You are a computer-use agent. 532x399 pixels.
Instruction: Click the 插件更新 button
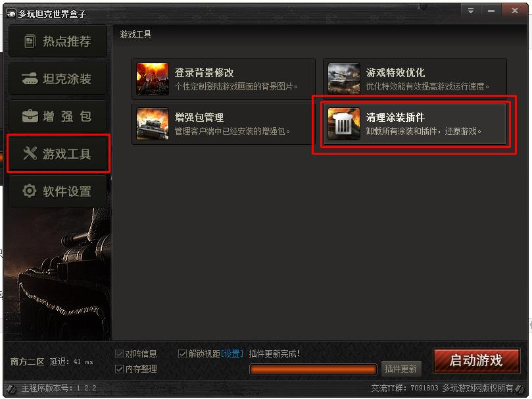pyautogui.click(x=401, y=369)
